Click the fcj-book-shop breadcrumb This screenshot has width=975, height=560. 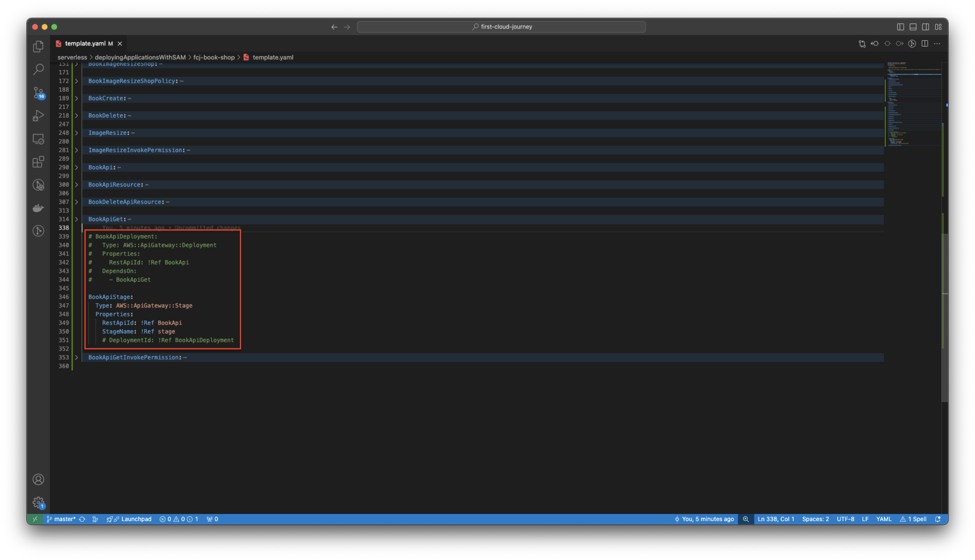(x=214, y=57)
